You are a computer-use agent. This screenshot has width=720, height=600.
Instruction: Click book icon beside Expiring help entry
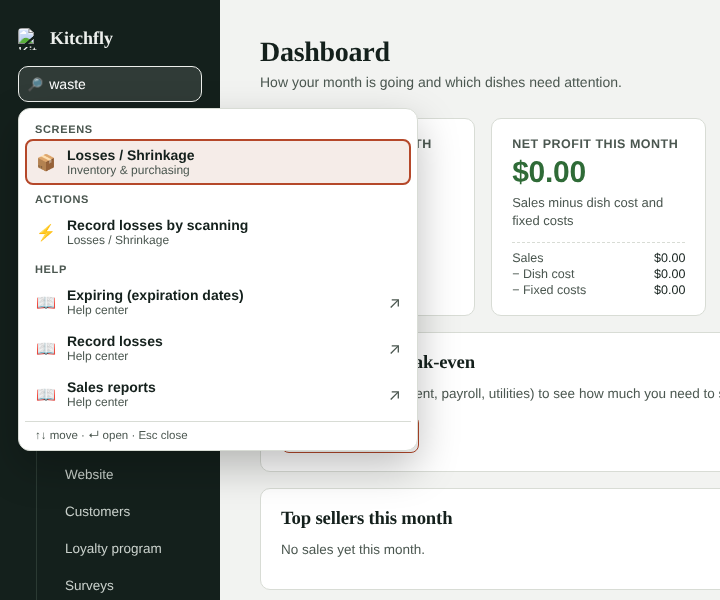[x=46, y=303]
